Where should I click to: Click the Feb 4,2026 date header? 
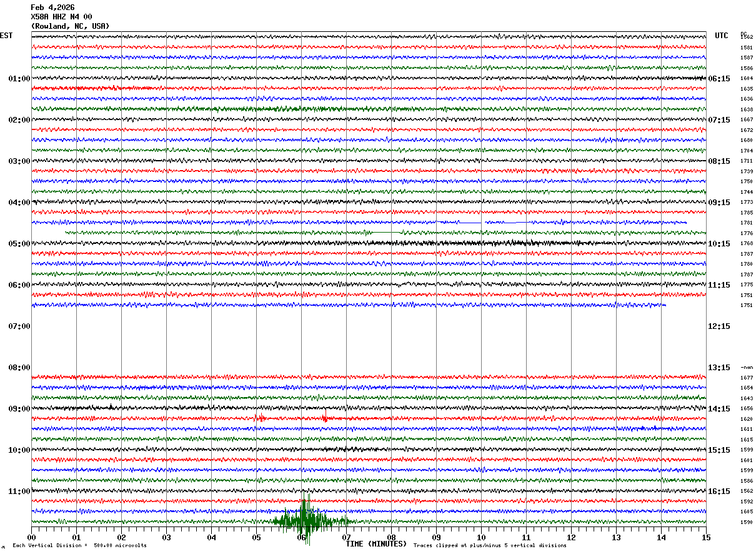click(52, 8)
